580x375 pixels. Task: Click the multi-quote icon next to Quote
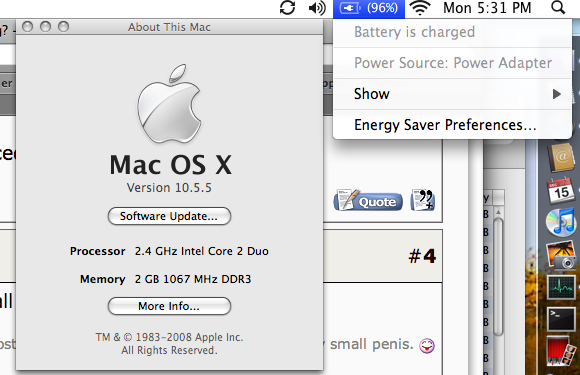click(422, 200)
